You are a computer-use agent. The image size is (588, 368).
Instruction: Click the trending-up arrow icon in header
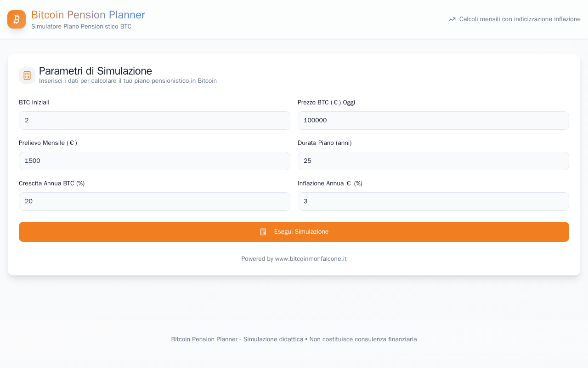tap(452, 19)
